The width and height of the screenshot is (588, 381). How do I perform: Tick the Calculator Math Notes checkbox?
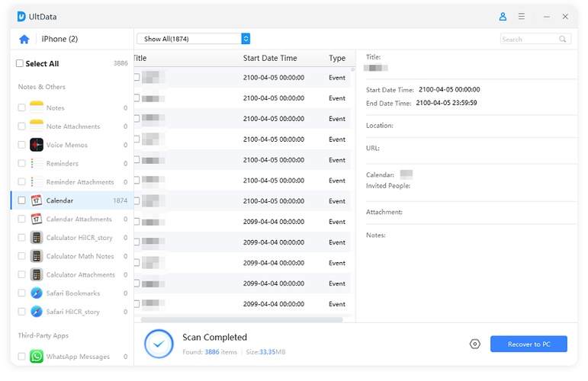coord(22,256)
